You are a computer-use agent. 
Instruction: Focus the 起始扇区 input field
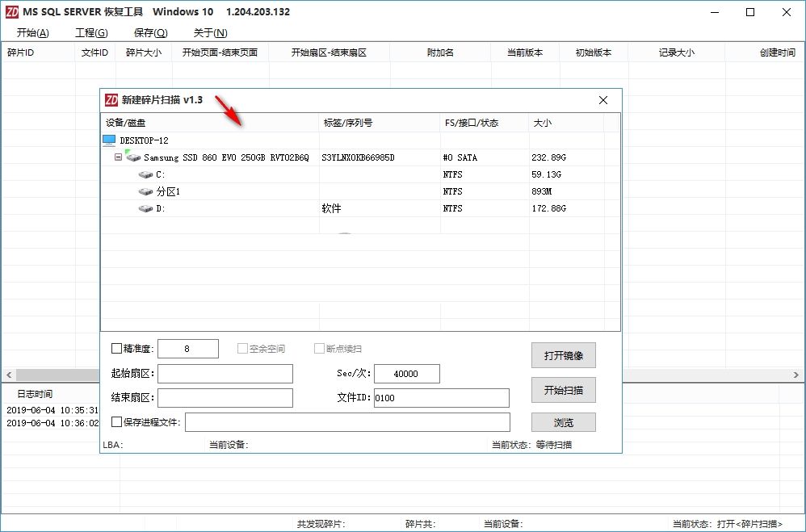click(225, 374)
